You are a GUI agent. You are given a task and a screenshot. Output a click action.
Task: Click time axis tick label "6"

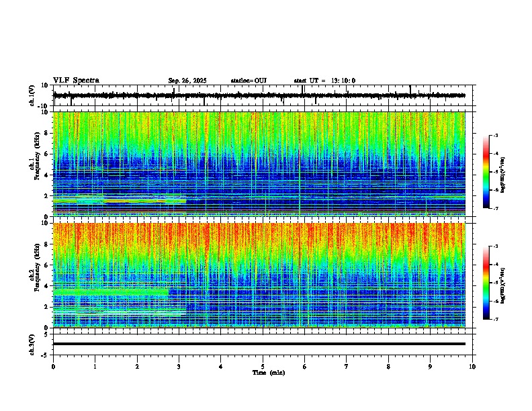pyautogui.click(x=305, y=367)
